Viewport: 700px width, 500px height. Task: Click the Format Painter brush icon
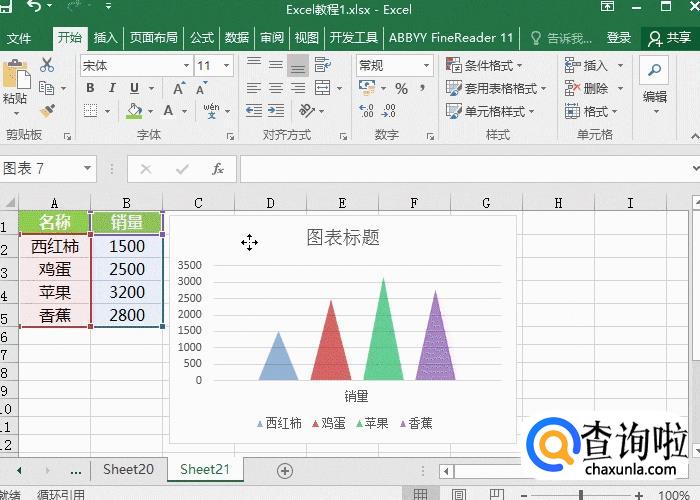[x=47, y=110]
